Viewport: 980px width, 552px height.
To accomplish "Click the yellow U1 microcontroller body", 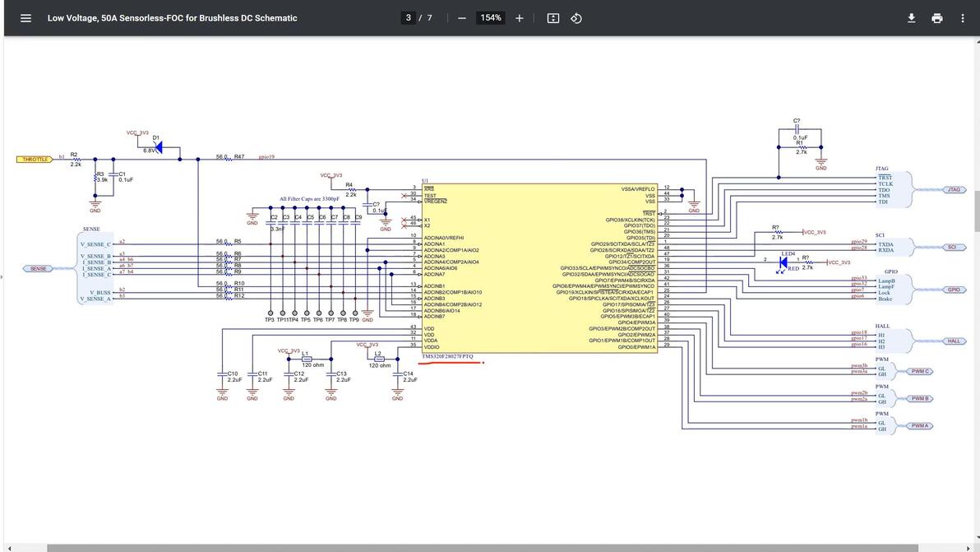I will tap(539, 268).
